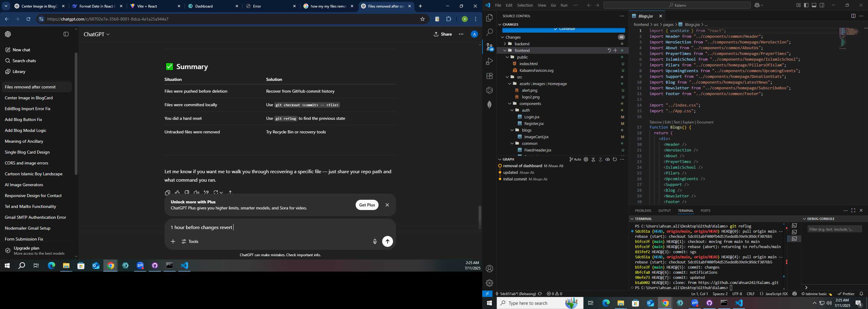Viewport: 868px width, 309px height.
Task: Open Run and Debug view in VS Code
Action: (x=489, y=61)
